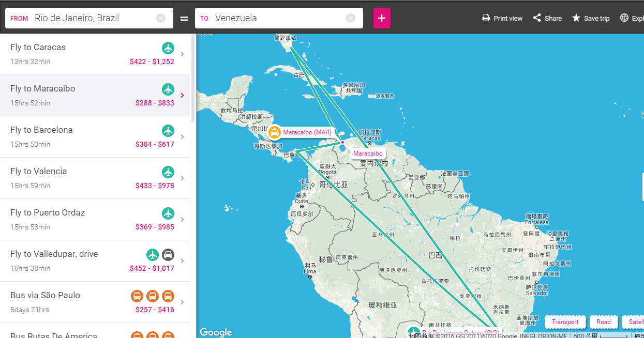This screenshot has height=338, width=644.
Task: Click second bus icon on Bus via São Paulo
Action: [153, 296]
